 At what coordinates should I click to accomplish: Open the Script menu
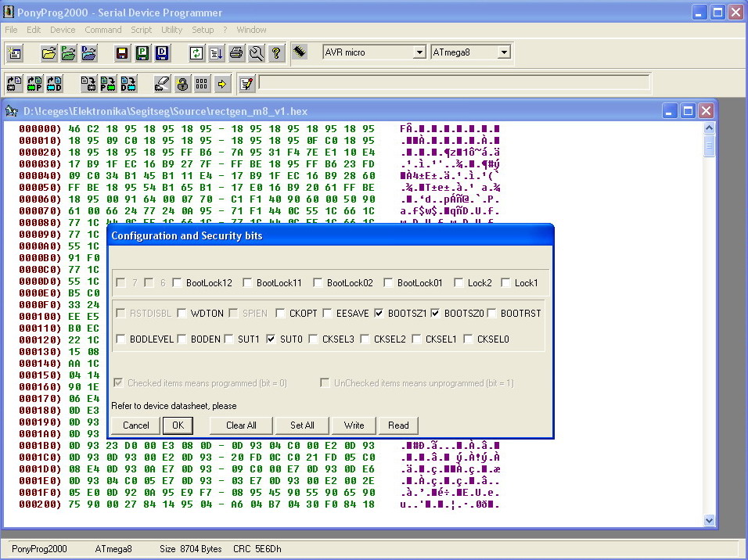point(141,30)
